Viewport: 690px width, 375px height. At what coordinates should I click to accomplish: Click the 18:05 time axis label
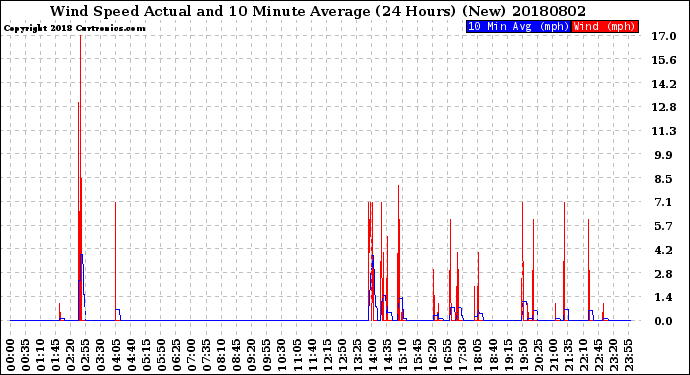pyautogui.click(x=477, y=354)
